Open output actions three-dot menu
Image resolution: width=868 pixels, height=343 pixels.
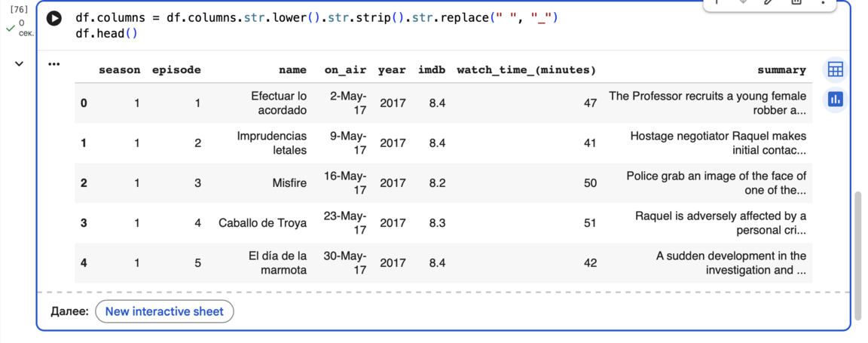tap(53, 64)
